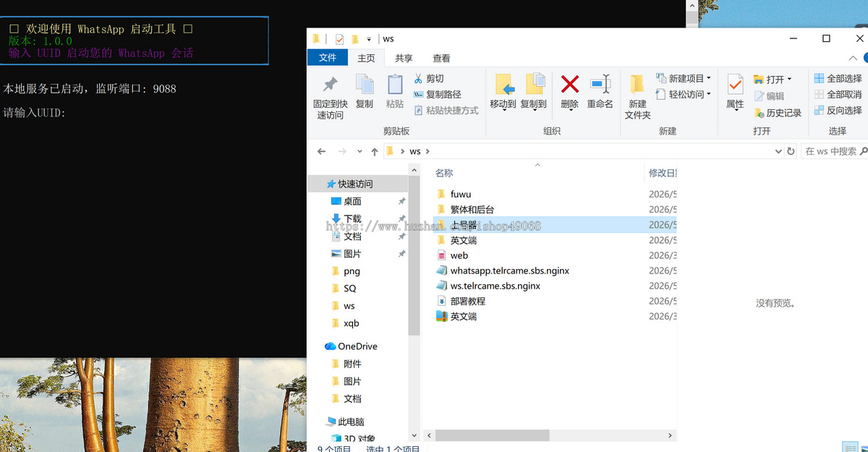Click 编辑 in the 打开 group
The width and height of the screenshot is (868, 452).
pyautogui.click(x=769, y=95)
